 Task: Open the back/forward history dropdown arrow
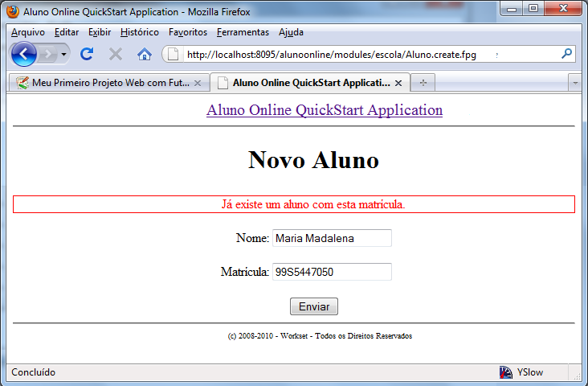coord(63,55)
